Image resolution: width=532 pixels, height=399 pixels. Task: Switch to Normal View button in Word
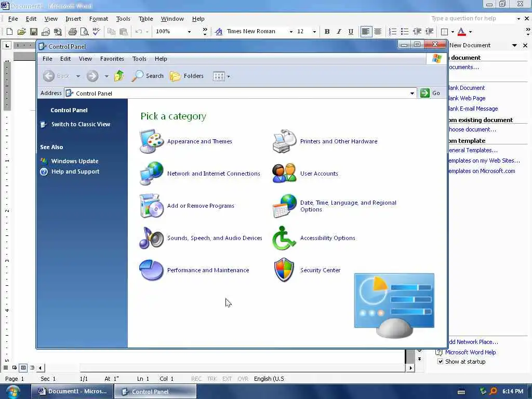coord(5,367)
